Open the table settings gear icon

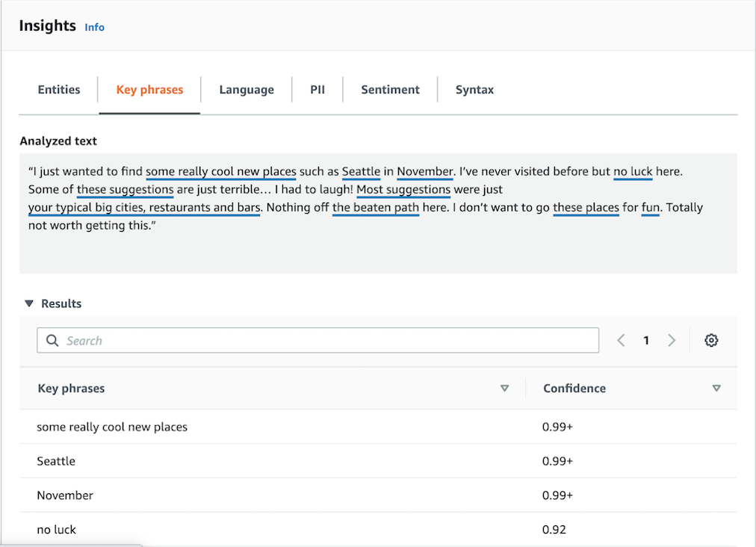pos(711,341)
